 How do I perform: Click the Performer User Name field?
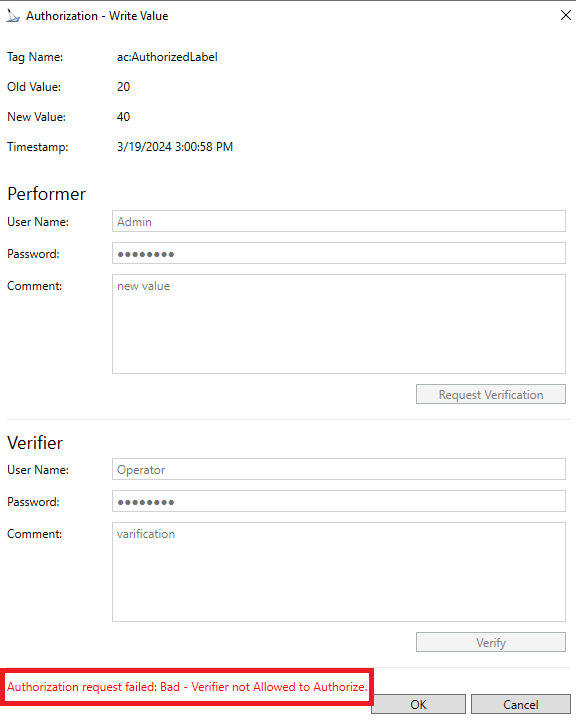pos(339,221)
